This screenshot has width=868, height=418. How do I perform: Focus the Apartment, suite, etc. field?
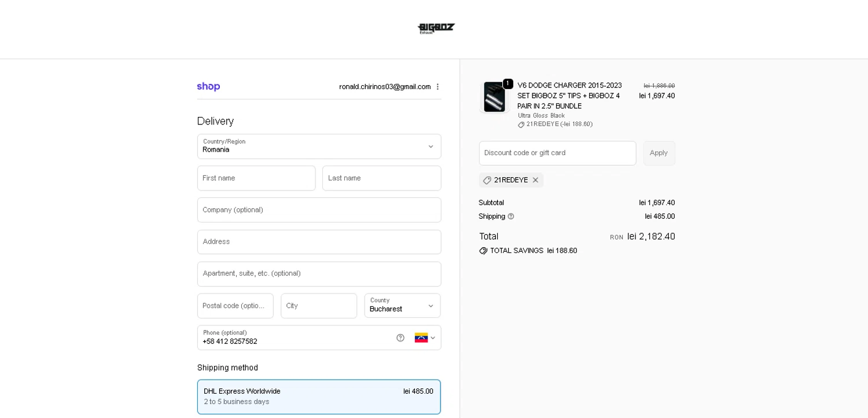coord(319,274)
